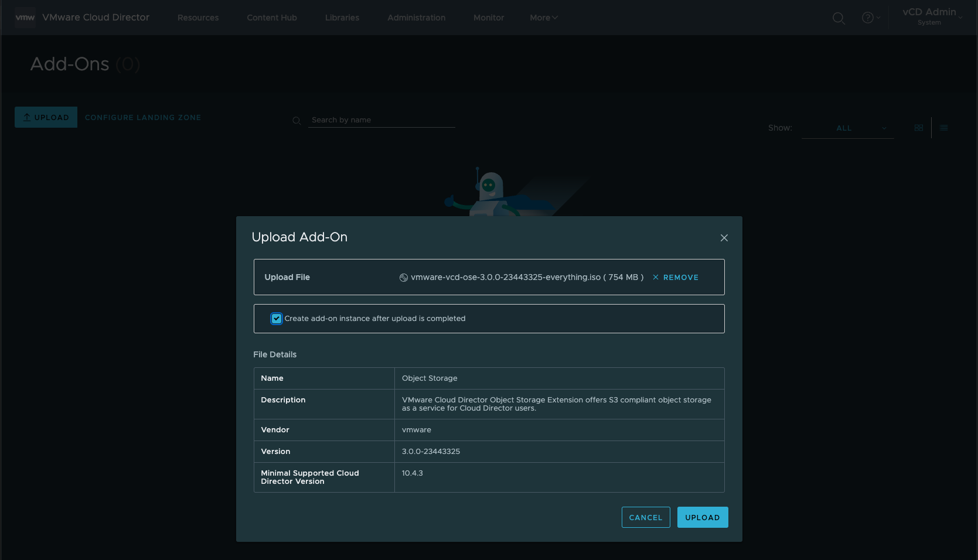Click the vendor value vmware
978x560 pixels.
pos(417,430)
